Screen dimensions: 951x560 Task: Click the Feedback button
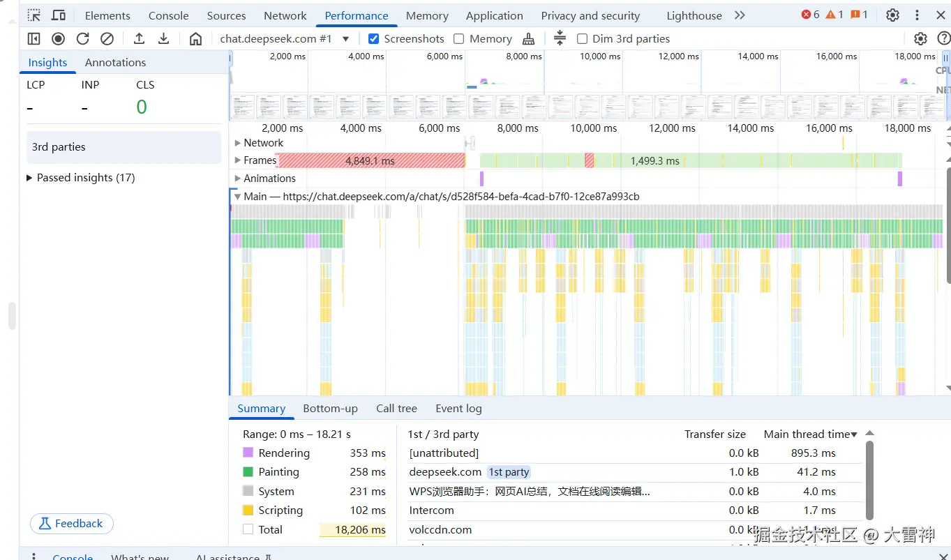click(x=71, y=523)
